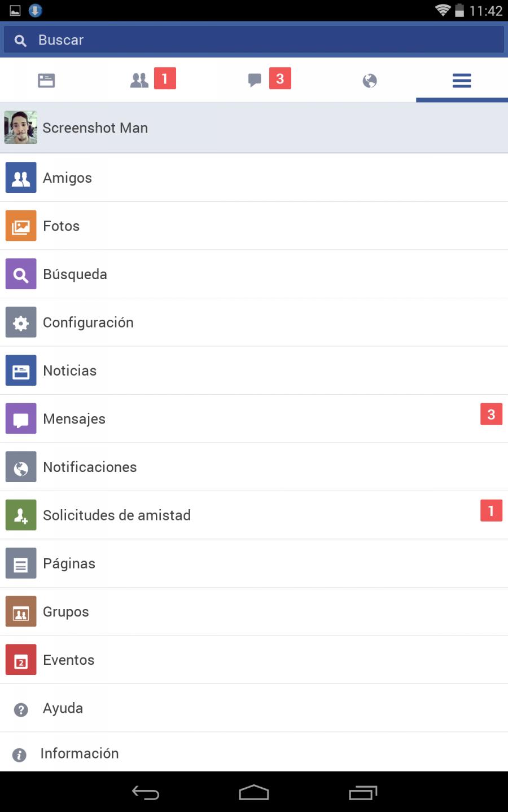This screenshot has height=812, width=508.
Task: Tap the blue Amigos icon
Action: [x=21, y=177]
